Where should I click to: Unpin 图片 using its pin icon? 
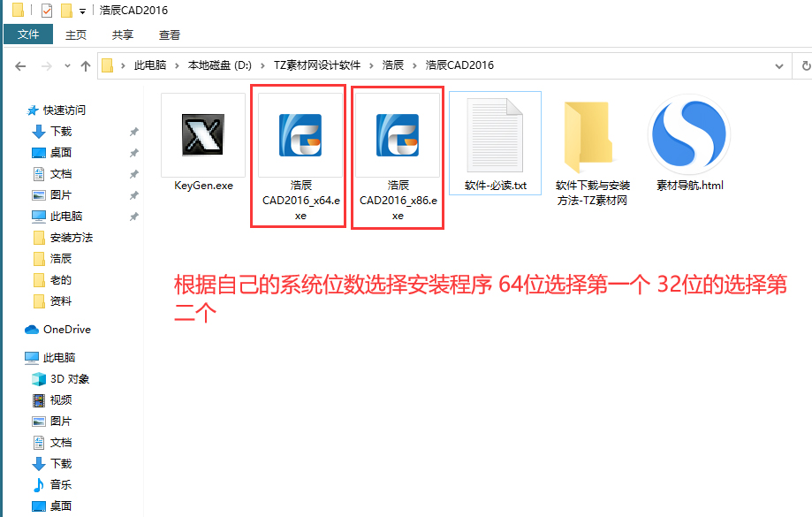coord(133,196)
